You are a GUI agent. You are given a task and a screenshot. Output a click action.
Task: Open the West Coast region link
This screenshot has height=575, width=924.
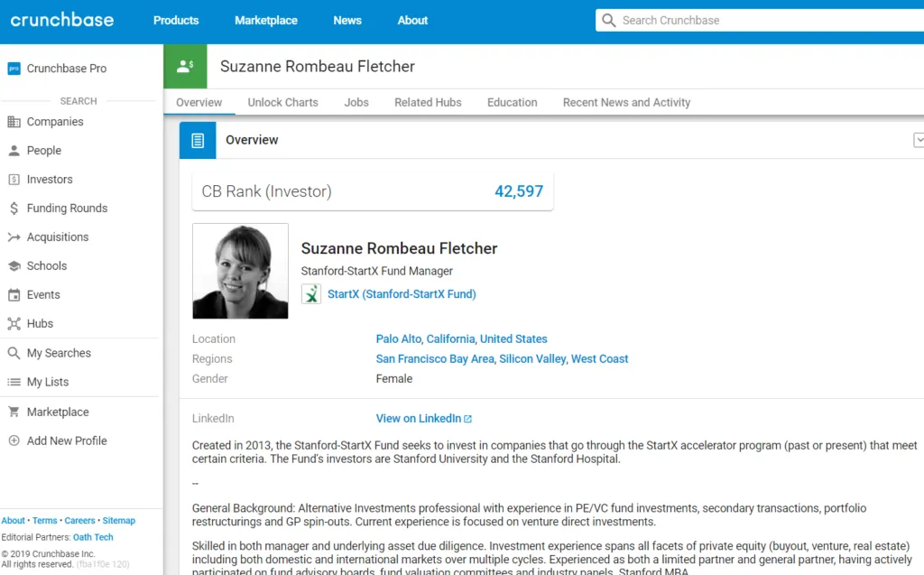(x=599, y=359)
